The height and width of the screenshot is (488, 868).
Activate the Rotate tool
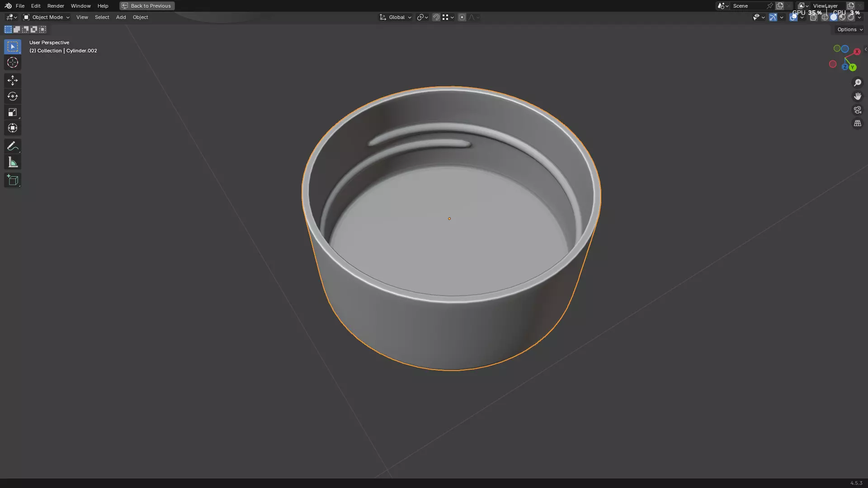coord(12,96)
